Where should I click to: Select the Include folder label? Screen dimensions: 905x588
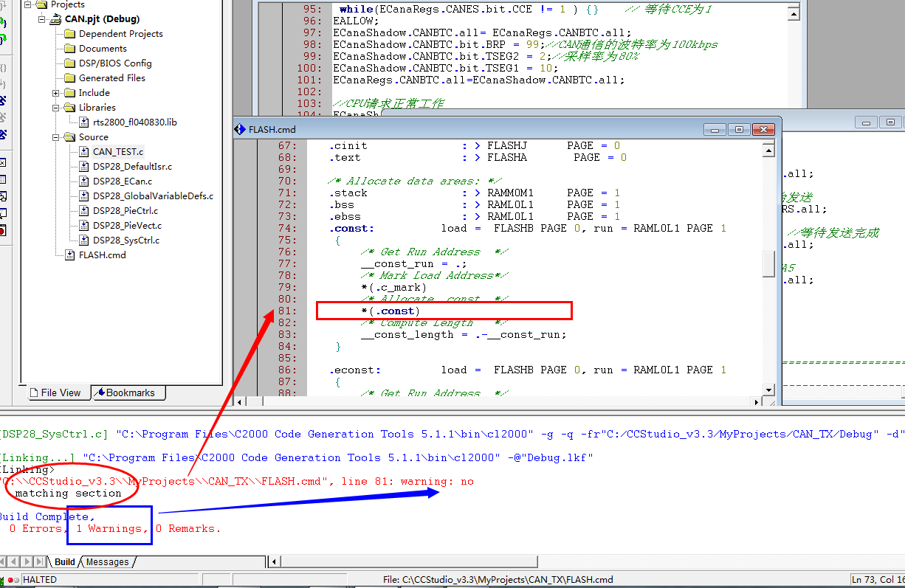94,93
